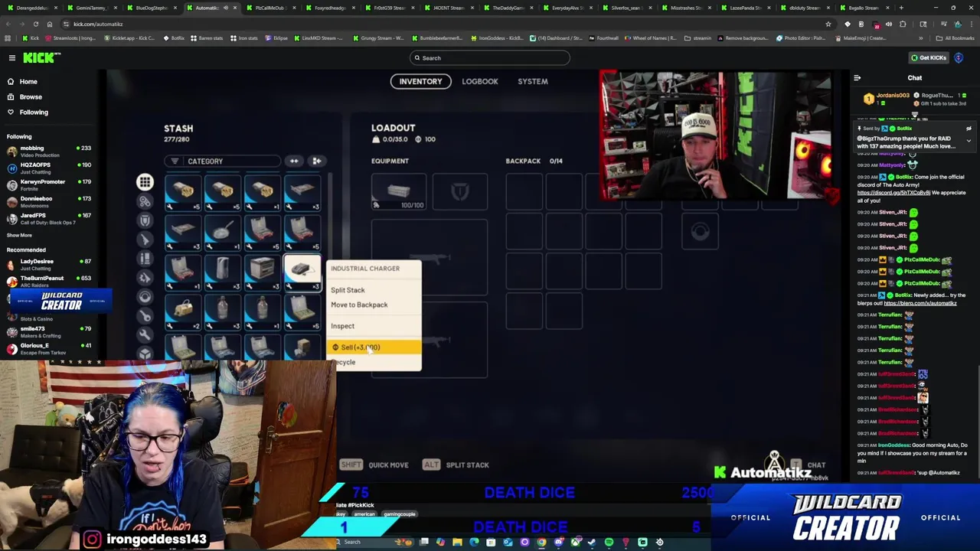Click the empty shield equipment slot
This screenshot has width=980, height=551.
pyautogui.click(x=459, y=191)
